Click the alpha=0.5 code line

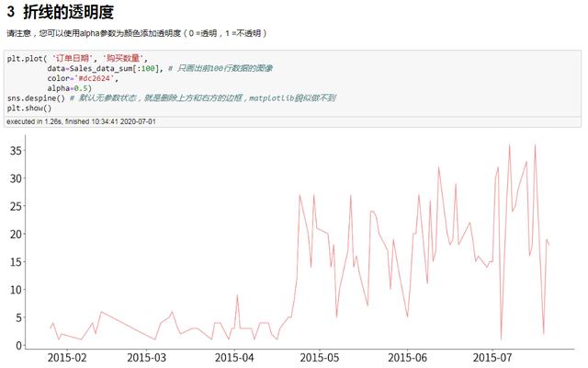pyautogui.click(x=70, y=88)
